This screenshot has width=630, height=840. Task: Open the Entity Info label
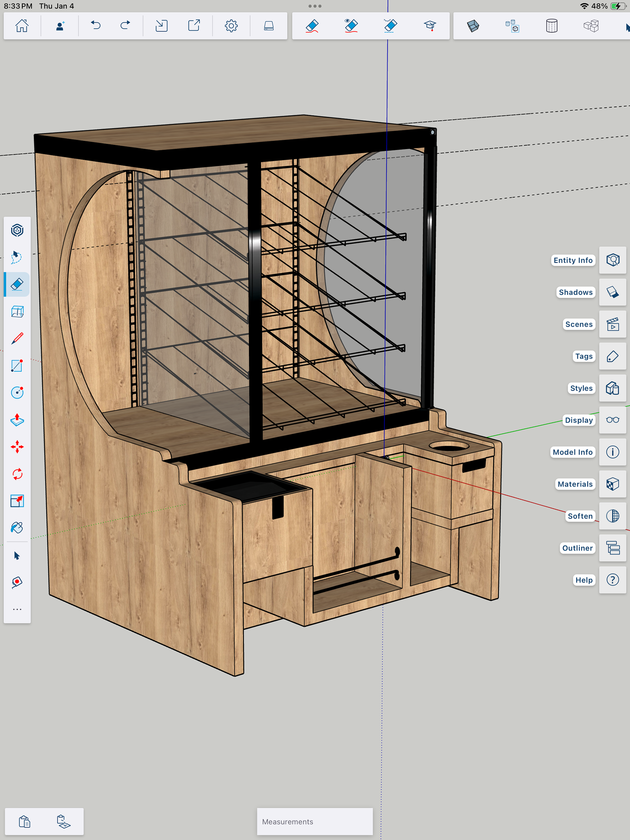coord(573,260)
